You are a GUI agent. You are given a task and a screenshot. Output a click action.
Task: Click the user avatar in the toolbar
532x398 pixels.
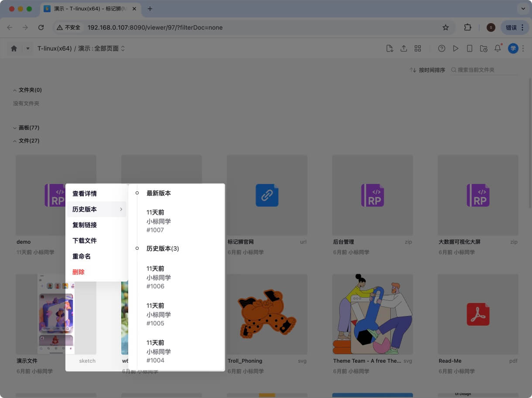click(x=513, y=48)
